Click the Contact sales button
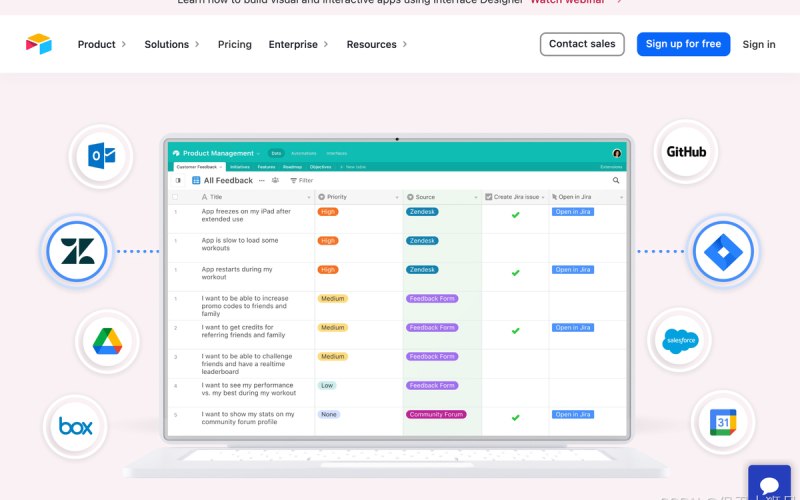 click(582, 44)
